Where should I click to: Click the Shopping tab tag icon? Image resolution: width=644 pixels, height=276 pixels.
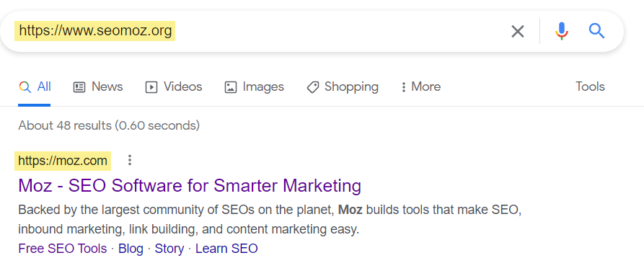313,87
